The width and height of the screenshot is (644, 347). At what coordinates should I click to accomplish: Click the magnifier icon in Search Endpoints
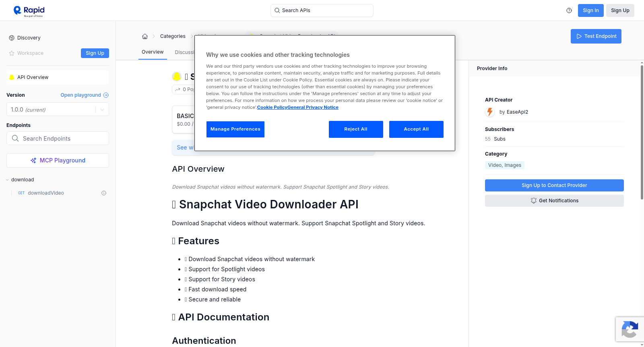[15, 138]
